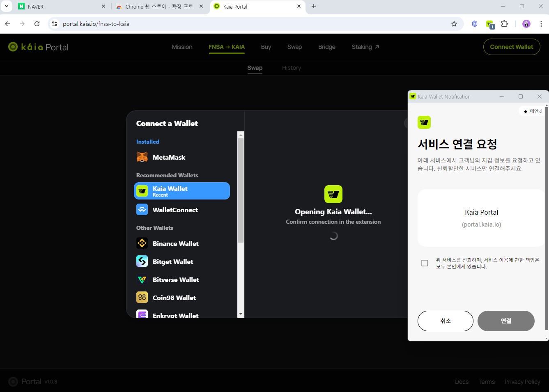Open the Terms footer link
The height and width of the screenshot is (392, 549).
[487, 382]
